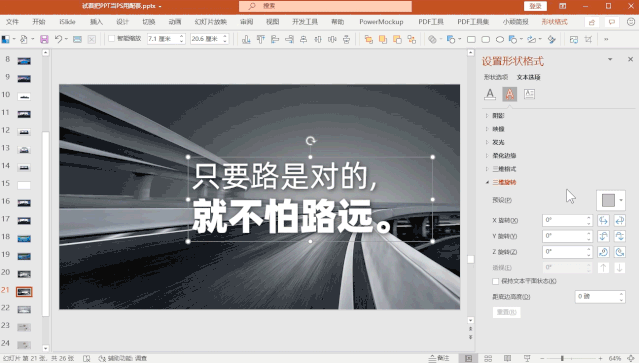Select the rectangle shape tool
The height and width of the screenshot is (363, 639).
tap(472, 40)
